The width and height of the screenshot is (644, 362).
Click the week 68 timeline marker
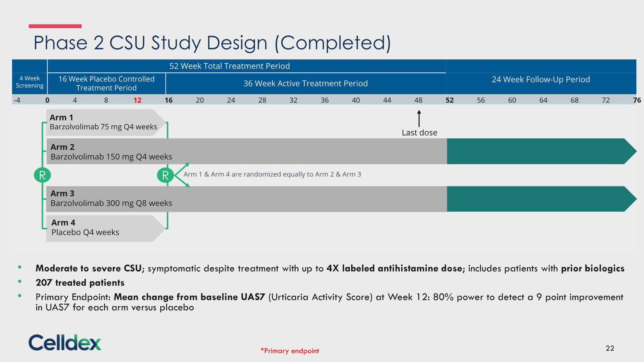pos(574,100)
